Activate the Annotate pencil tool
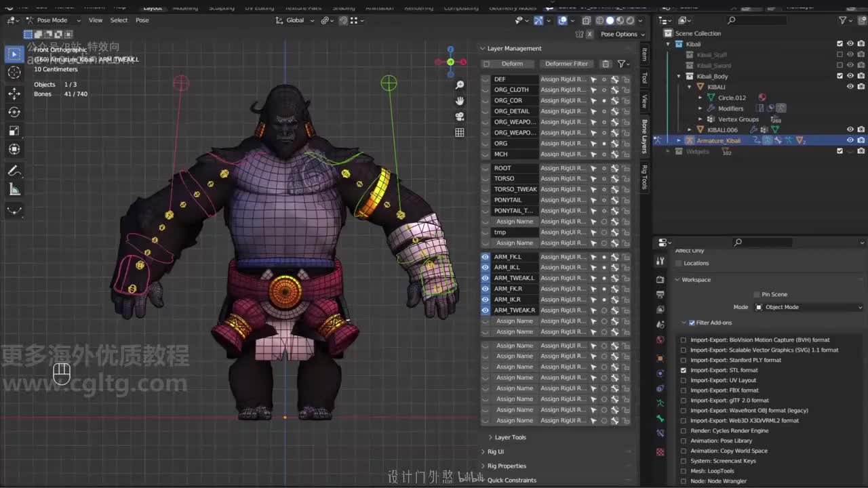Viewport: 868px width, 488px height. pos(14,171)
